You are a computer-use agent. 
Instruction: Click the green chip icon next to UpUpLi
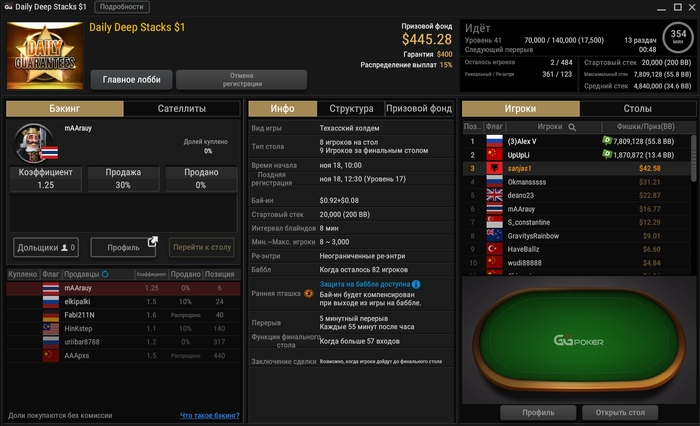[x=607, y=154]
